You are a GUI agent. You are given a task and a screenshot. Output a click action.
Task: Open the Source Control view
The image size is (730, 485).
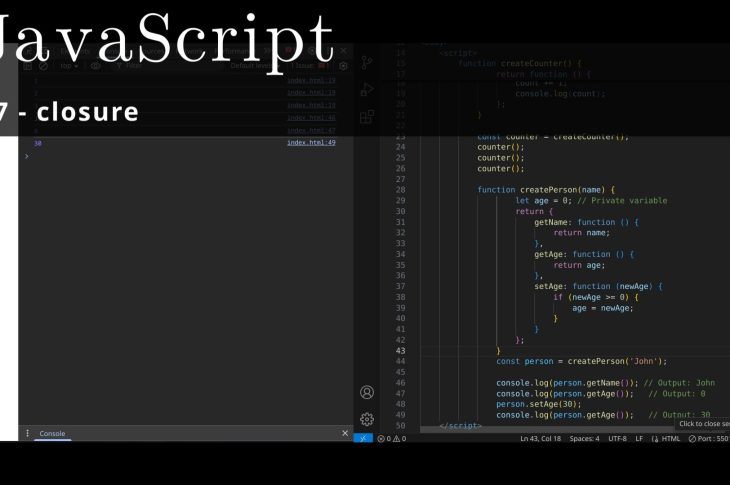tap(367, 62)
